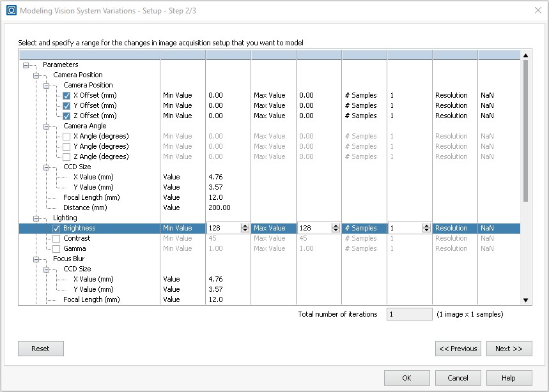
Task: Collapse the Parameters tree node
Action: point(24,64)
